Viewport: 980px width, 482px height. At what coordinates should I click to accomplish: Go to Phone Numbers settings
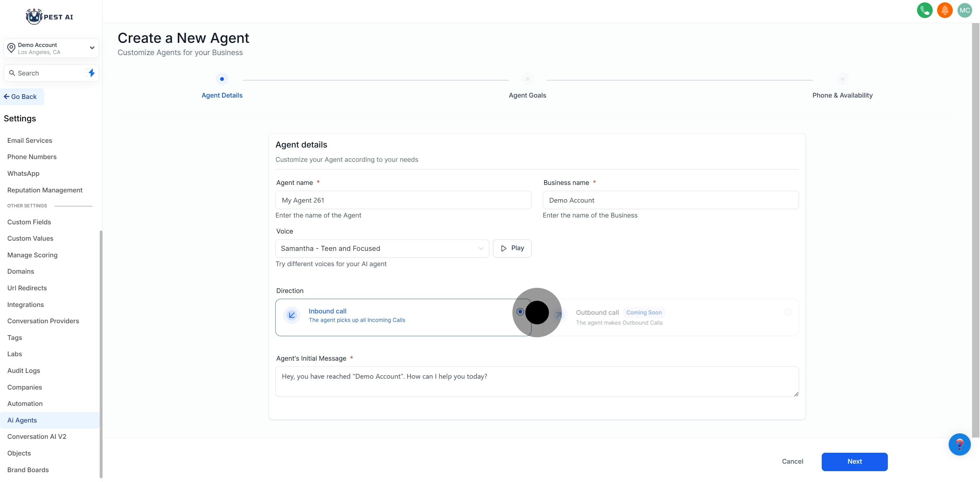[32, 157]
